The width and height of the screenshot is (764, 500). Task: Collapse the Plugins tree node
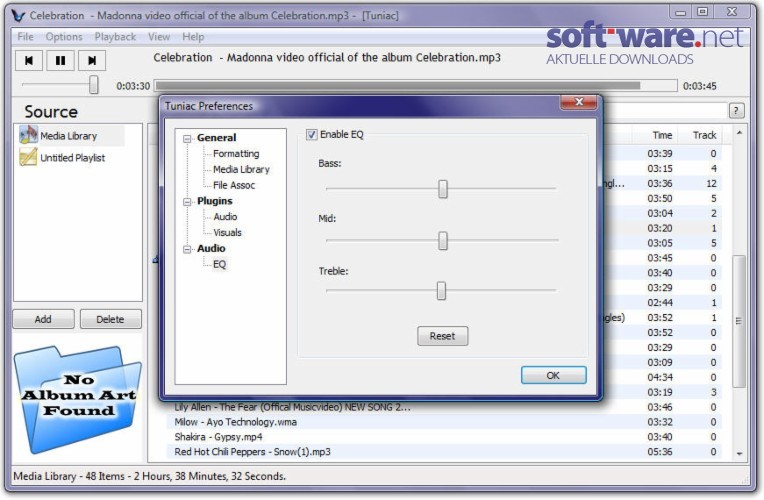pos(187,202)
